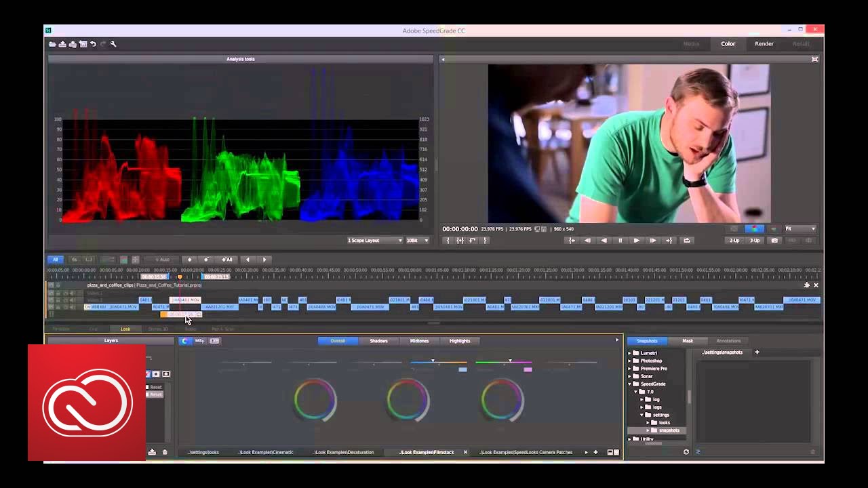Toggle loop playback mode
868x488 pixels.
(x=686, y=241)
